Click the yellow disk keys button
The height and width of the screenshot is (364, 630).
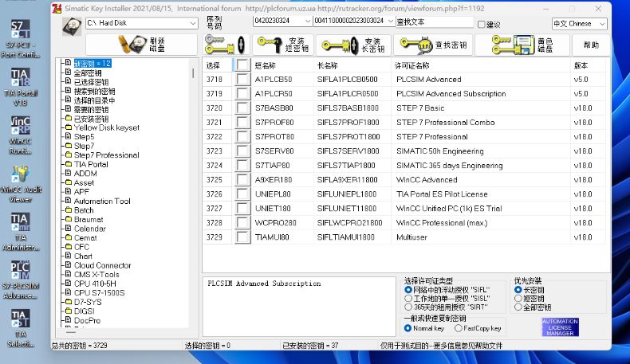[523, 44]
